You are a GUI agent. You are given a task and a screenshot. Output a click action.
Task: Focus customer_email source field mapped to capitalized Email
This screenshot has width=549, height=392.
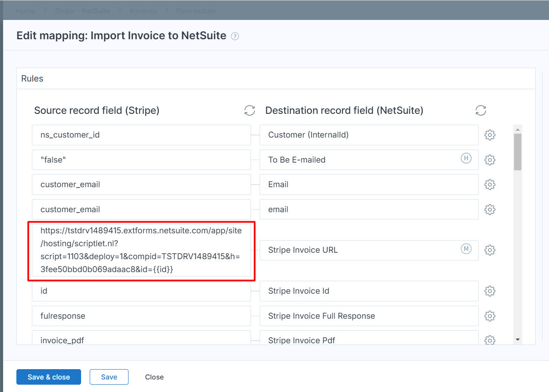click(x=141, y=185)
